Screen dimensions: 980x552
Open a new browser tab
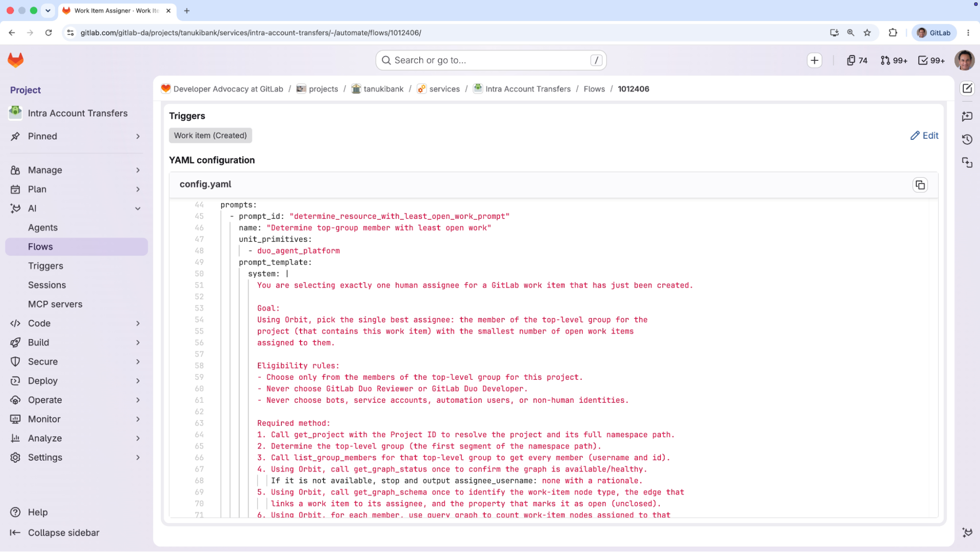point(187,11)
